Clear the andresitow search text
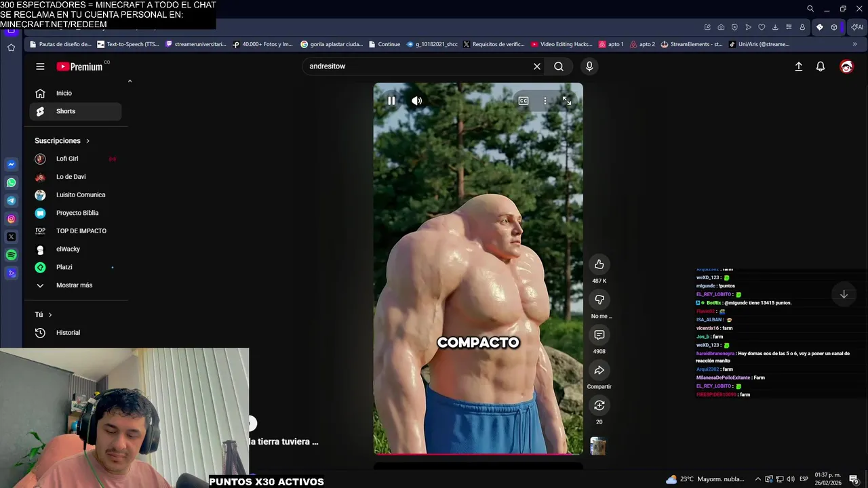 [537, 66]
